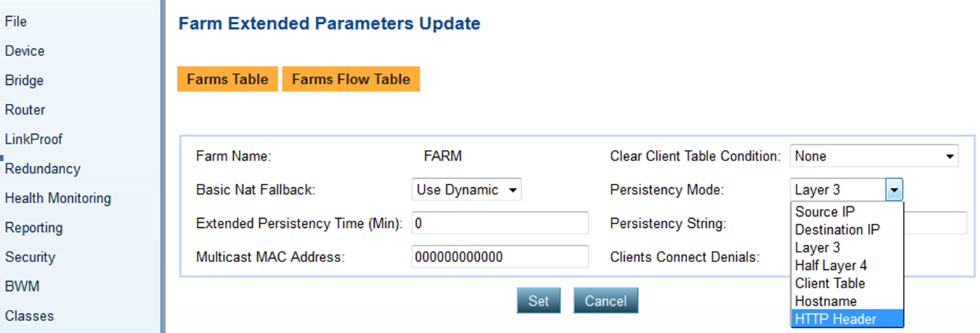Navigate to the Security section
The height and width of the screenshot is (333, 980).
point(29,257)
